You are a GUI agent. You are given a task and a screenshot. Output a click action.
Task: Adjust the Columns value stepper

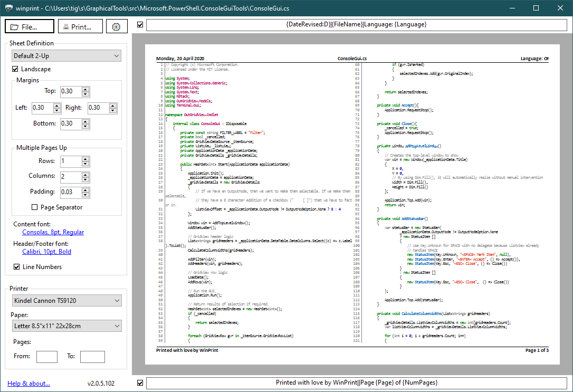tap(85, 176)
